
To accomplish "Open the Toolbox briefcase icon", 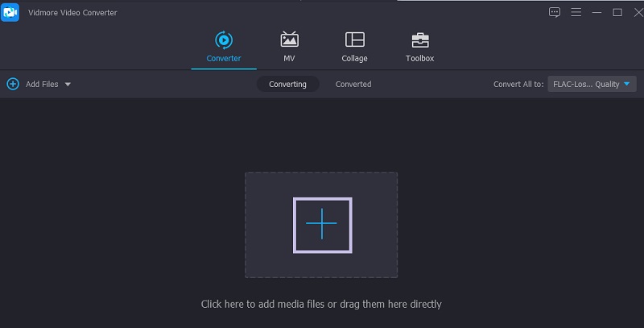I will (419, 39).
